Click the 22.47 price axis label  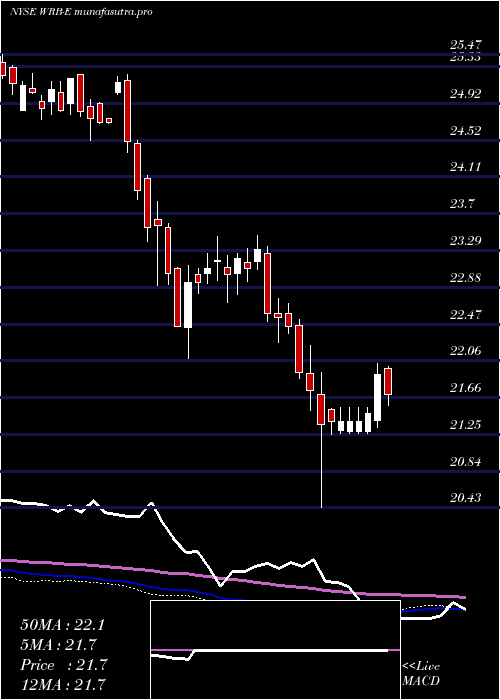coord(466,314)
